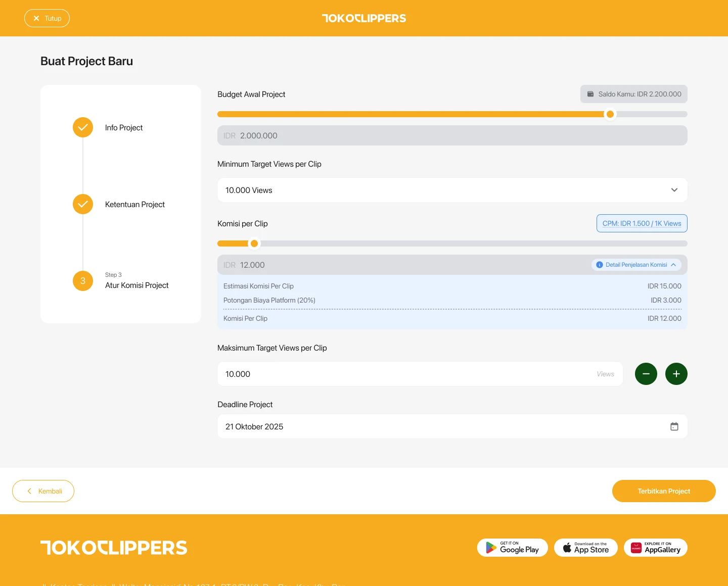Click the Tutup close button

(47, 18)
